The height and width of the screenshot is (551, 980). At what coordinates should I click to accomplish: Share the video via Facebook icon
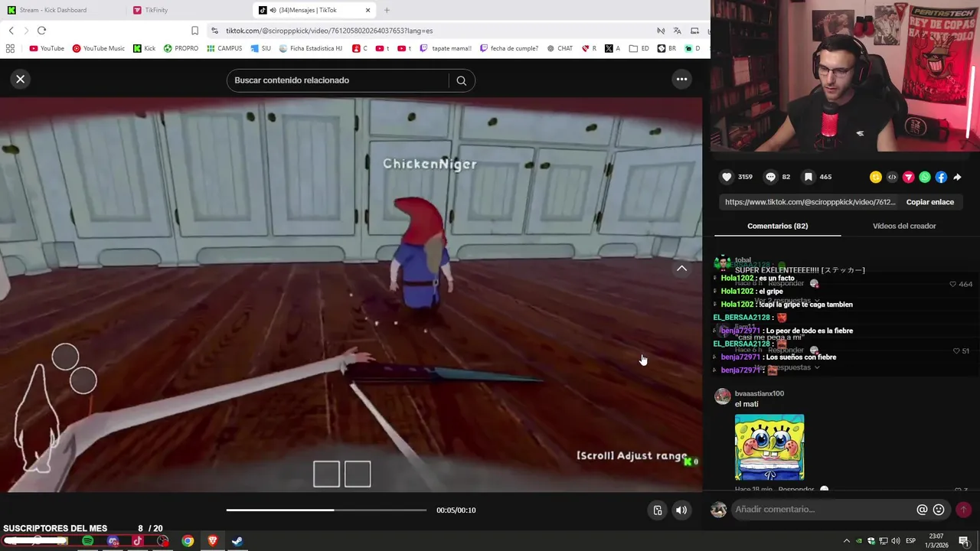[x=941, y=177]
